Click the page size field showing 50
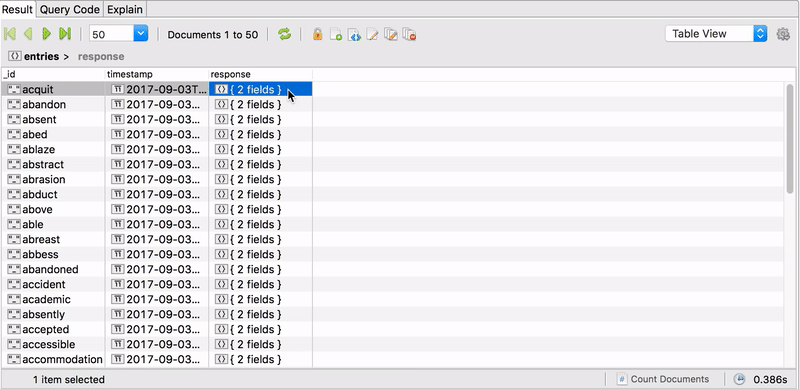This screenshot has width=800, height=389. [x=111, y=34]
